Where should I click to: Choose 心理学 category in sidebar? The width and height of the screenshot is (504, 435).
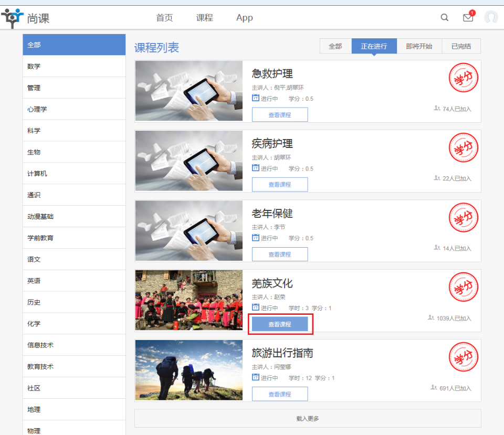74,109
